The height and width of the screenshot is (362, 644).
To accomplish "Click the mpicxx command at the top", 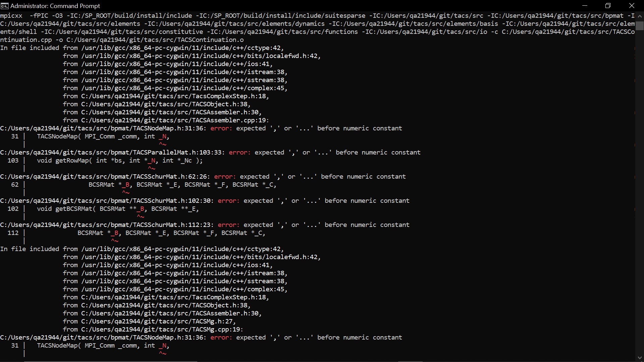I will pyautogui.click(x=11, y=16).
